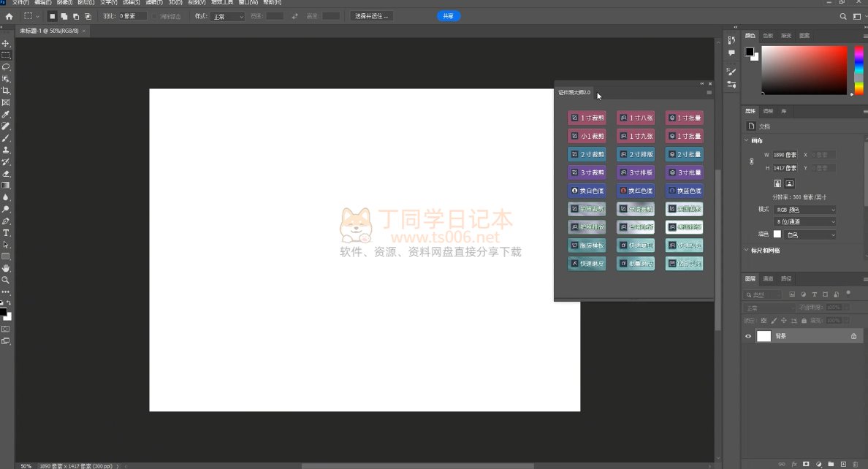Hide the 背景 layer with the eye icon
This screenshot has width=868, height=469.
coord(748,336)
